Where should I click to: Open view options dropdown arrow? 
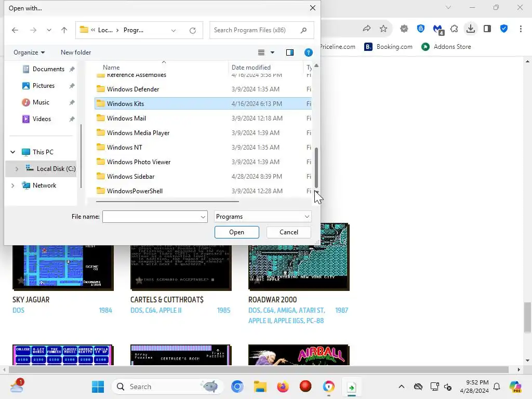point(272,52)
